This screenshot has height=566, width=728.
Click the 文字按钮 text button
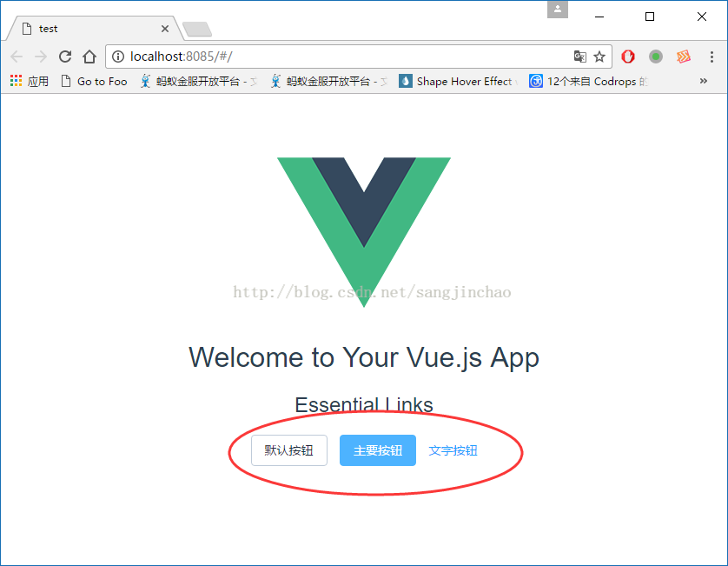[453, 450]
